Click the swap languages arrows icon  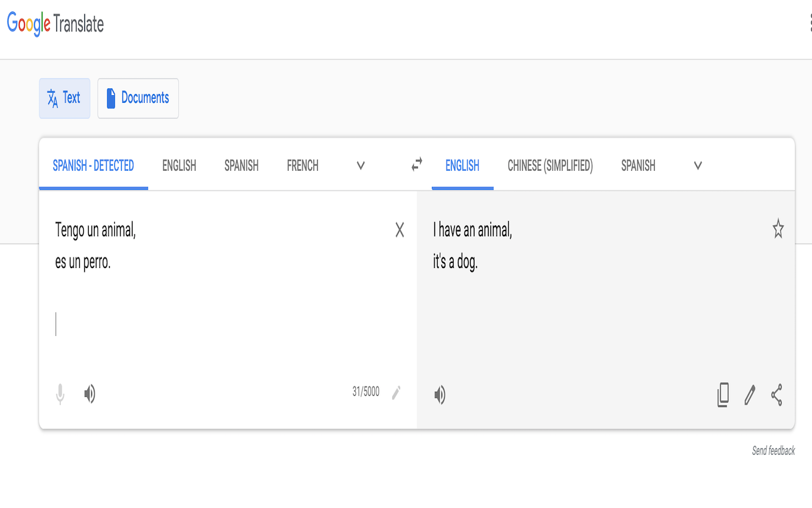pos(417,165)
